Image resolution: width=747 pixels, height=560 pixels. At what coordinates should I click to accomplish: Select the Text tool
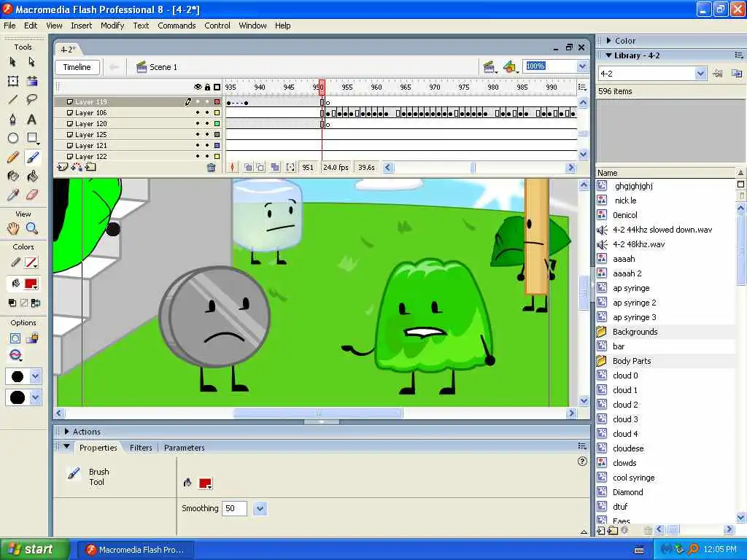pos(32,119)
